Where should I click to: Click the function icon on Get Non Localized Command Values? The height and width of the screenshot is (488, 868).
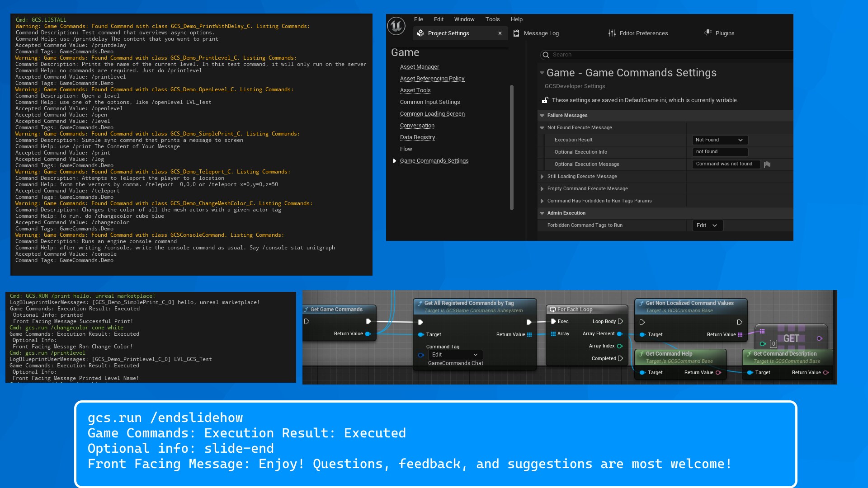point(642,303)
